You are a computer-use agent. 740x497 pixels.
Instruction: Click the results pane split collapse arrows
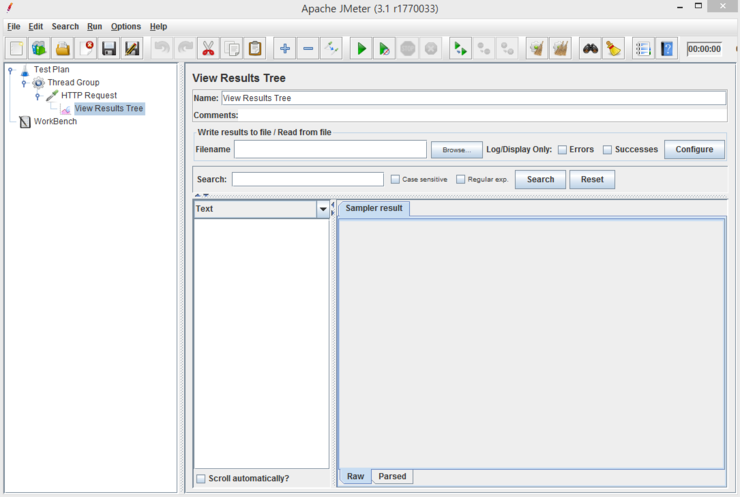click(333, 209)
